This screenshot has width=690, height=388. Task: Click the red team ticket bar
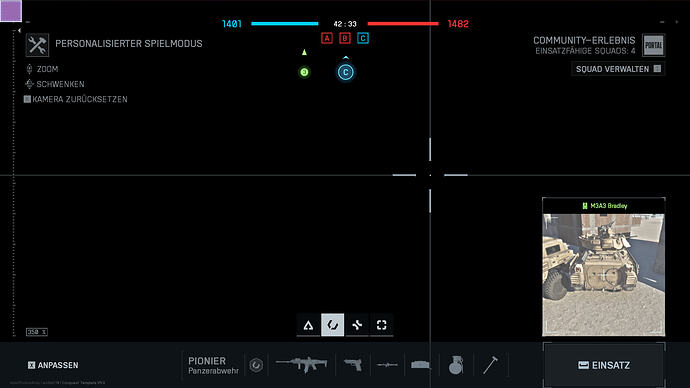pos(403,24)
